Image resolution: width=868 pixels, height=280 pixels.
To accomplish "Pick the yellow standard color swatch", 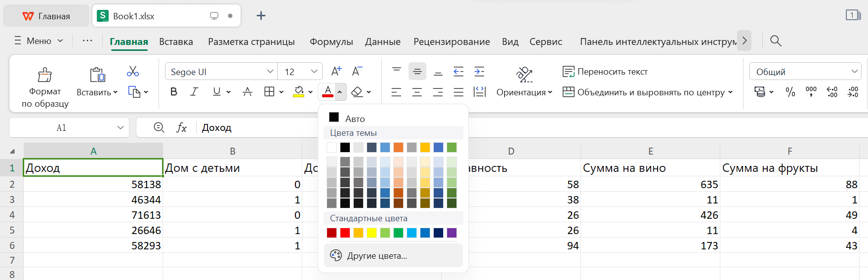I will [x=372, y=233].
